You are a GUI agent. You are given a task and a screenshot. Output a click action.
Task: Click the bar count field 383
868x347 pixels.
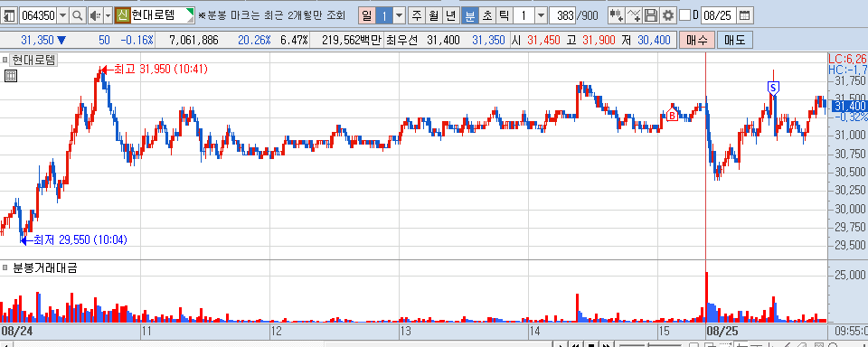pyautogui.click(x=562, y=15)
